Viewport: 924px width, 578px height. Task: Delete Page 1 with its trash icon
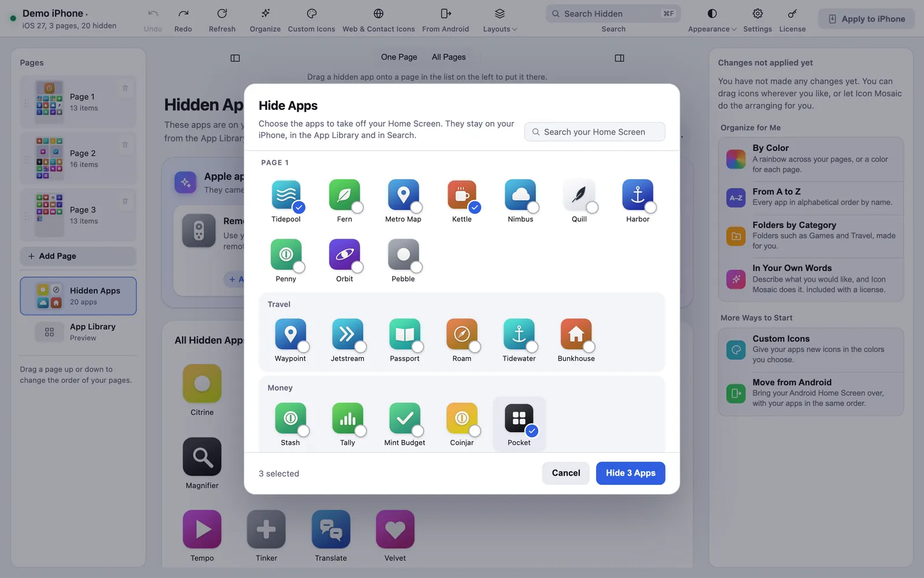[125, 88]
